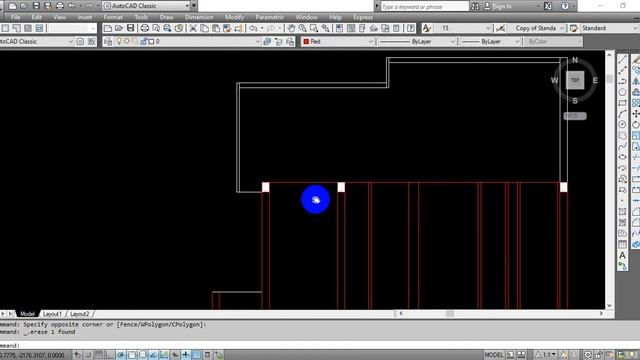The image size is (640, 360).
Task: Open the Red color control dropdown
Action: click(x=371, y=42)
